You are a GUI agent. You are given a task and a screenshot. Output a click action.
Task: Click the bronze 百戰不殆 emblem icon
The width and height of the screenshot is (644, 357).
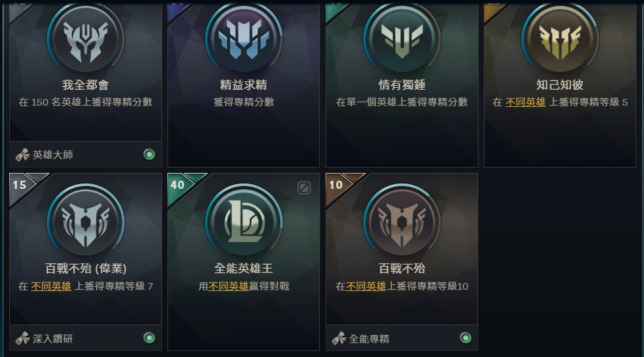[x=401, y=222]
